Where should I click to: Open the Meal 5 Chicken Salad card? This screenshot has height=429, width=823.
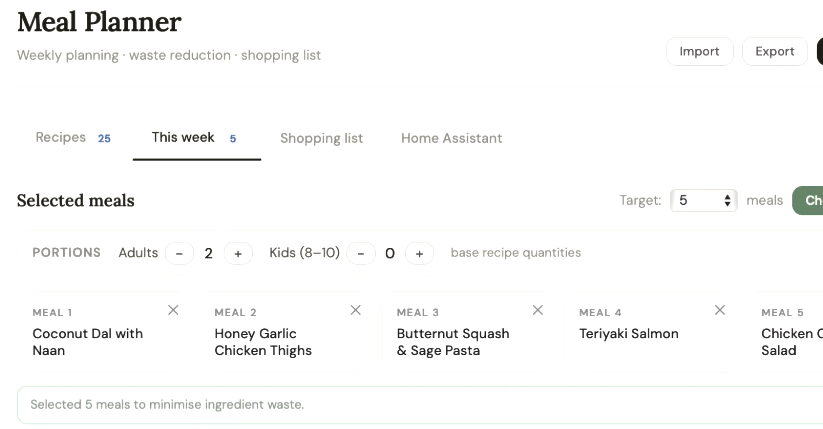pos(788,332)
